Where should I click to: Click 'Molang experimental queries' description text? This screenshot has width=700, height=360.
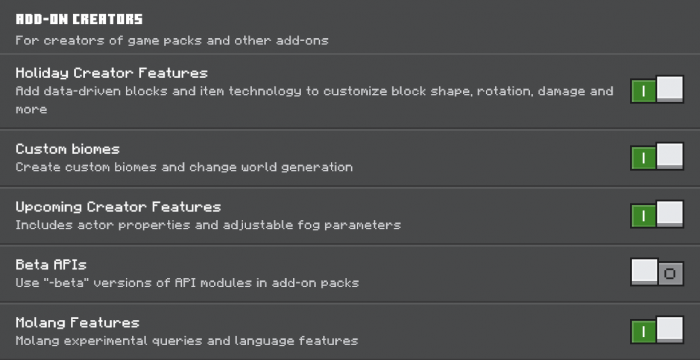coord(187,341)
